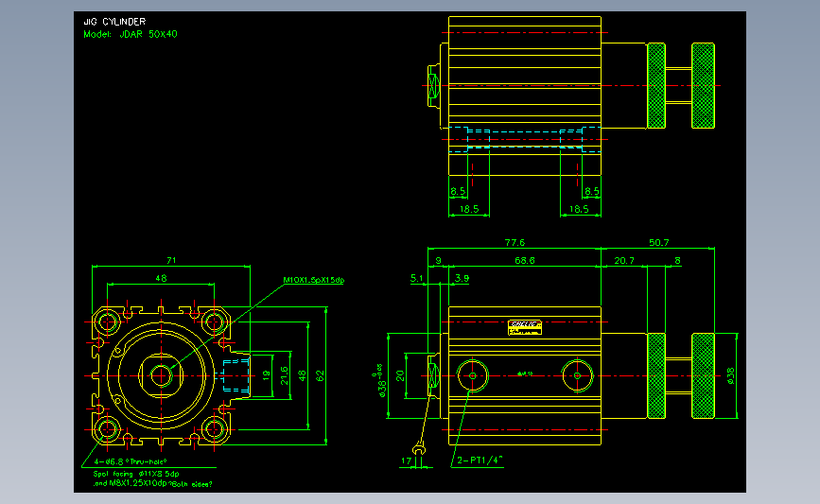
Task: Click the 68.6 body length dimension
Action: tap(525, 260)
